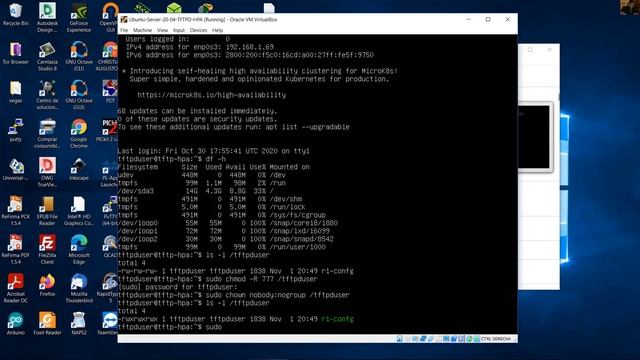Select GNU Octave (GUI) shortcut
640x360 pixels.
[79, 95]
